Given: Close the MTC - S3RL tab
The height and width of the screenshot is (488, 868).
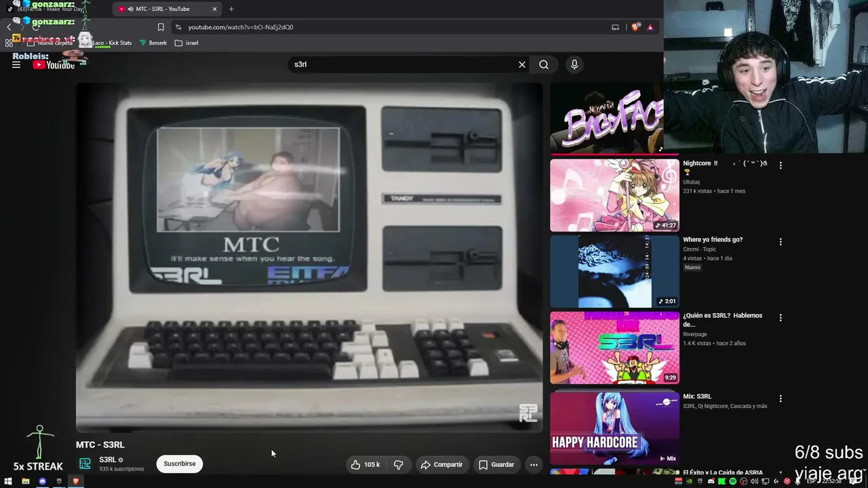Looking at the screenshot, I should 215,9.
